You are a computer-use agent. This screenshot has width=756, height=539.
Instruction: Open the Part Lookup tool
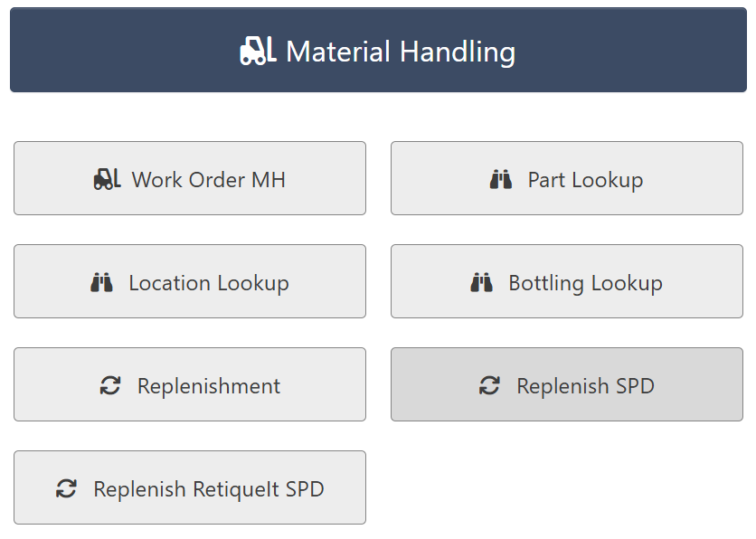pos(567,178)
